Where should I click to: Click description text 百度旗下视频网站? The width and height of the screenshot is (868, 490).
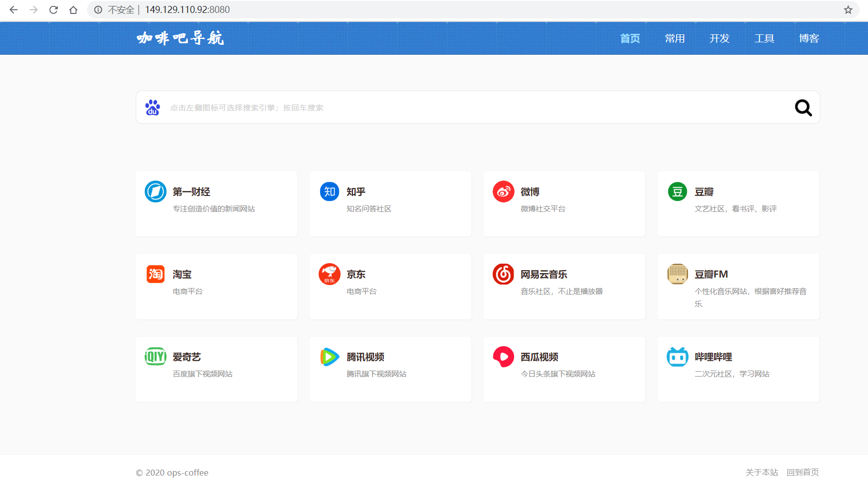tap(202, 374)
